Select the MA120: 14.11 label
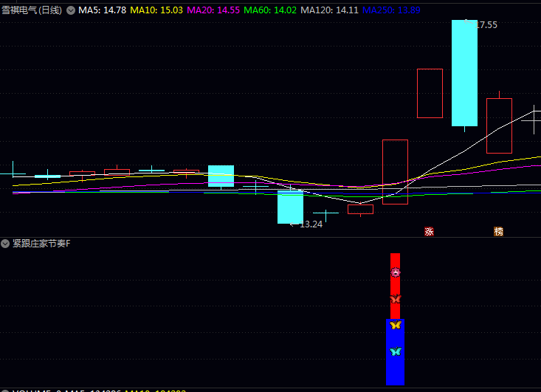Viewport: 541px width, 392px height. pyautogui.click(x=329, y=10)
